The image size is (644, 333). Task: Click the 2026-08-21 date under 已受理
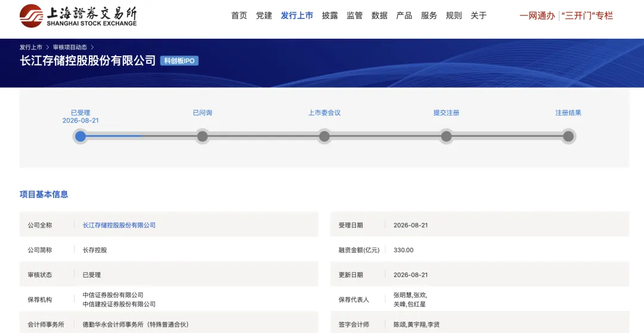pos(80,121)
